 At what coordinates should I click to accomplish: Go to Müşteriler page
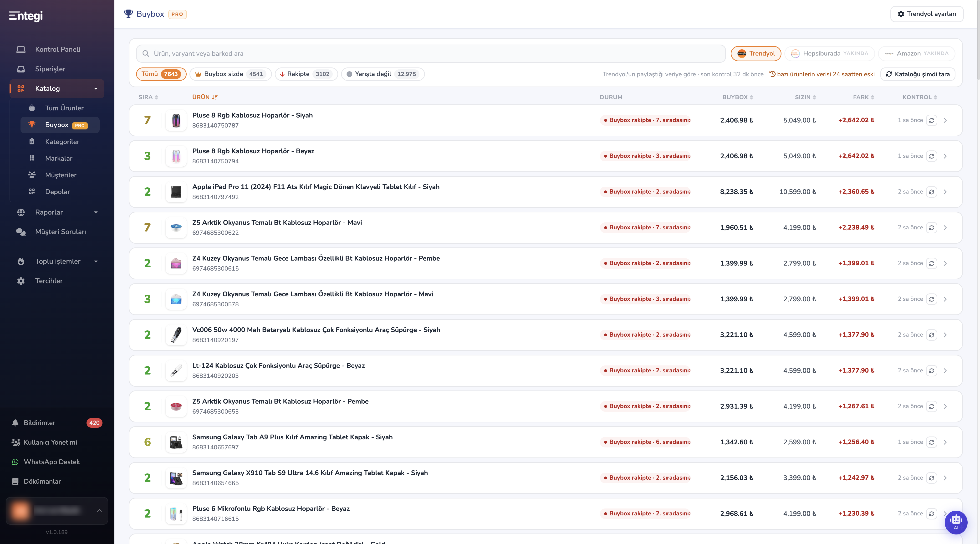[61, 175]
